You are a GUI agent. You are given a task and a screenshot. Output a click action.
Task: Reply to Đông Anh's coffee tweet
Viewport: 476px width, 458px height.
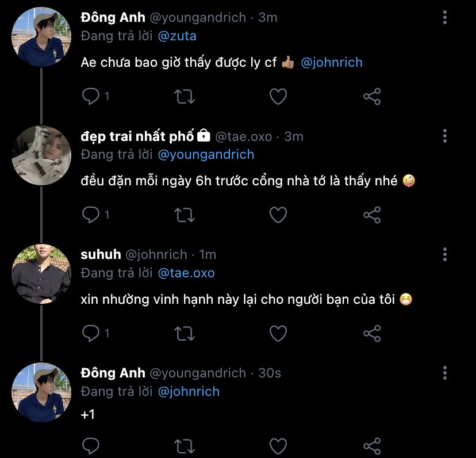91,96
